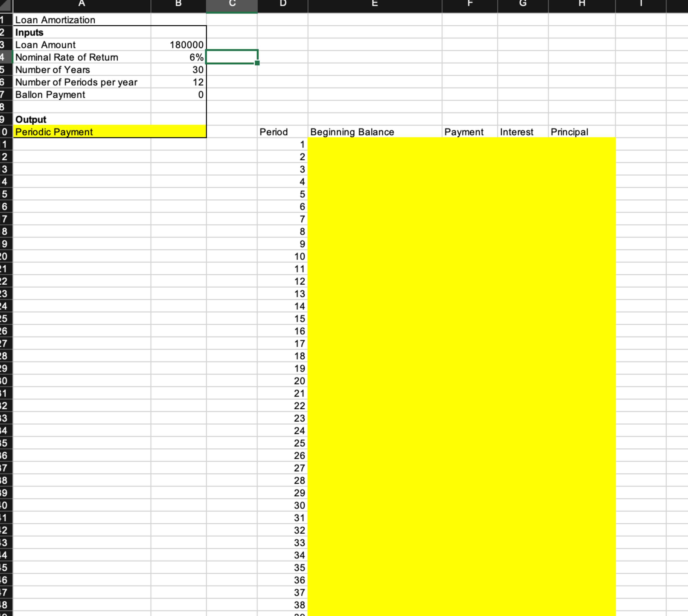Screen dimensions: 688x616
Task: Click the 'Period' column heading cell
Action: (283, 132)
